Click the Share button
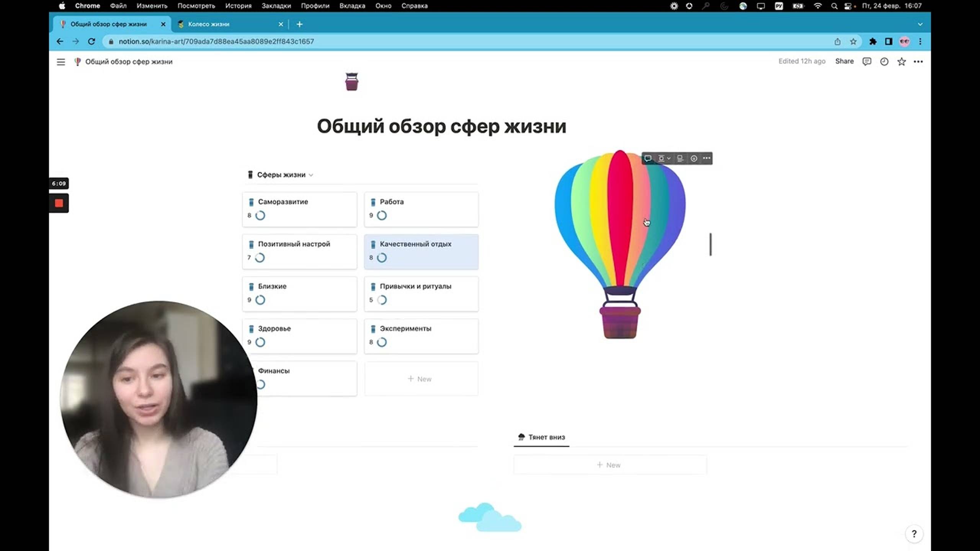980x551 pixels. (844, 61)
